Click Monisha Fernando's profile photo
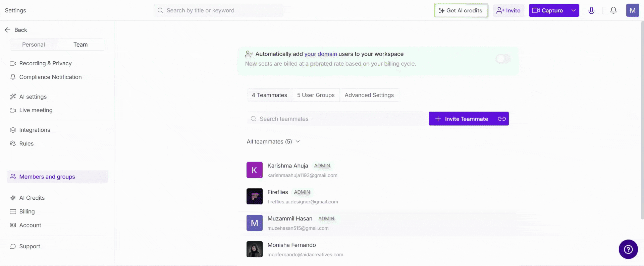644x266 pixels. click(x=255, y=249)
